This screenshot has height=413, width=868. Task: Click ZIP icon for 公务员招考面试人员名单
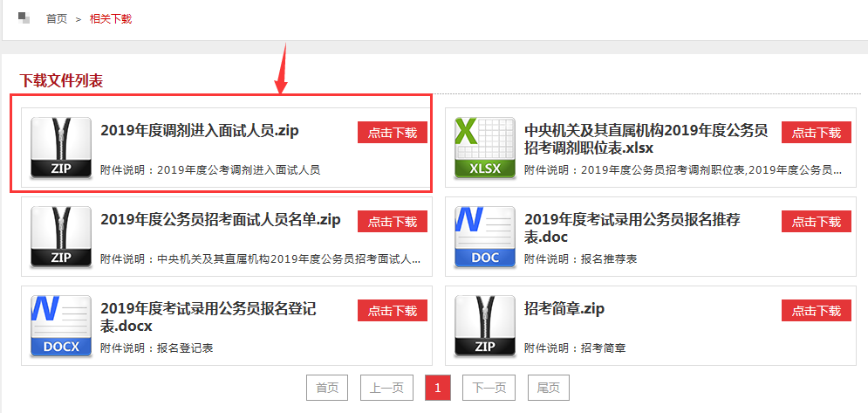[61, 237]
